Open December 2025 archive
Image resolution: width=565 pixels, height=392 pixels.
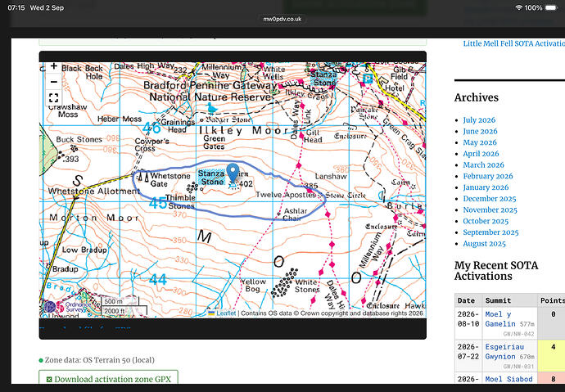(x=490, y=199)
